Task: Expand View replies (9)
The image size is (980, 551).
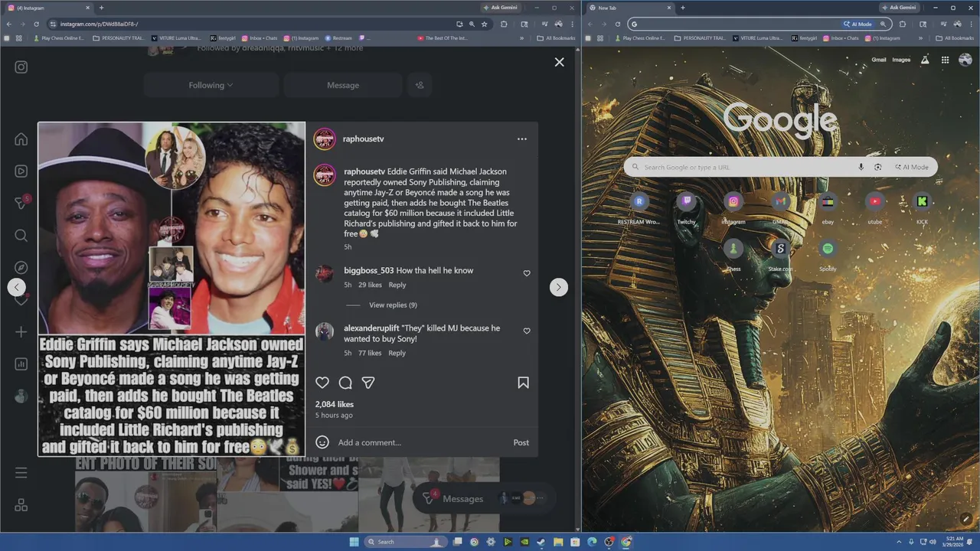Action: 393,305
